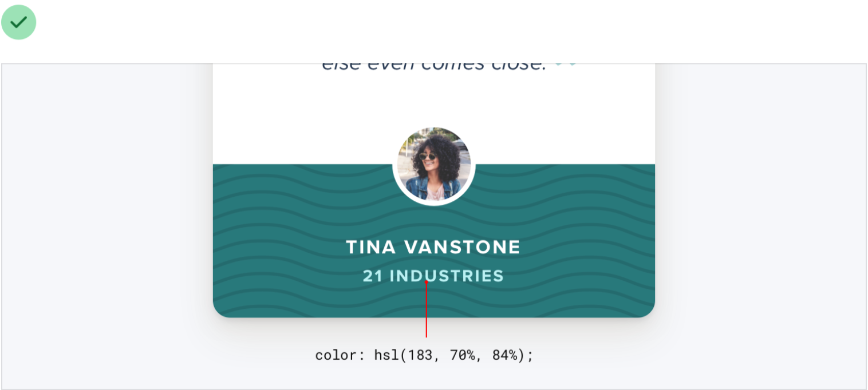Click the "hsl" function name in the code
Image resolution: width=868 pixels, height=390 pixels.
tap(385, 355)
